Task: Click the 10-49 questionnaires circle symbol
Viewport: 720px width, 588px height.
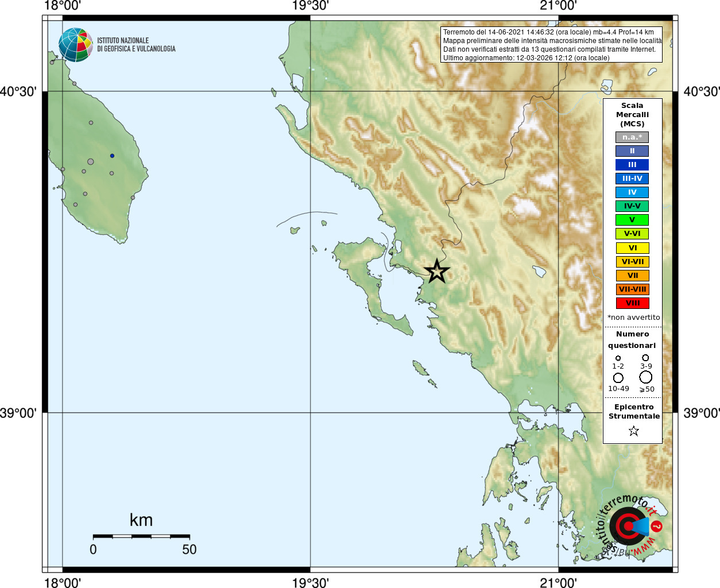Action: tap(618, 378)
